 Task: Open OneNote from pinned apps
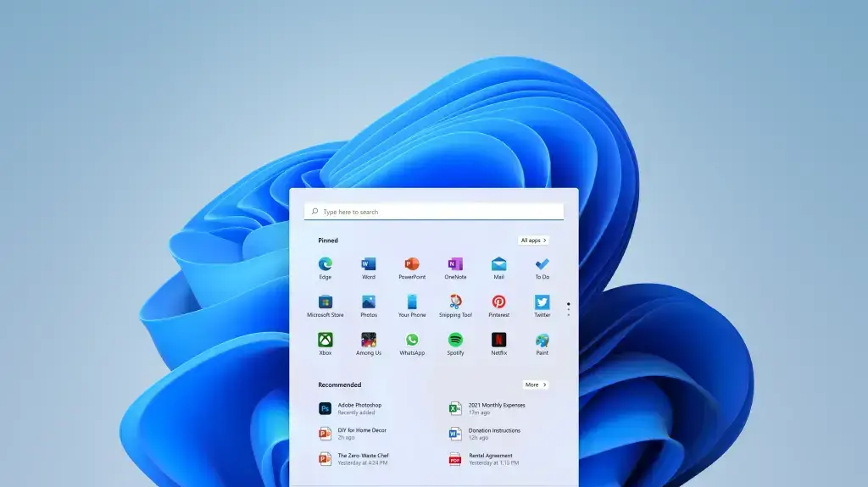click(455, 268)
